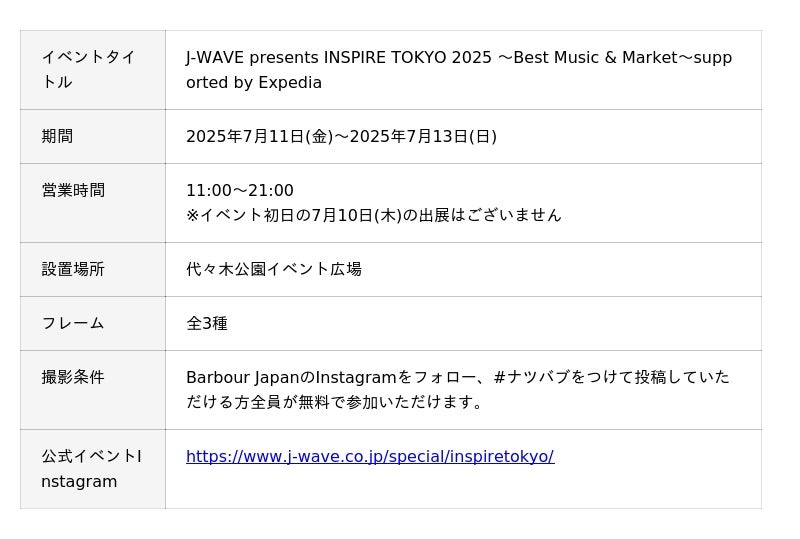This screenshot has height=539, width=800.
Task: Select the 期間 label cell
Action: [x=92, y=137]
